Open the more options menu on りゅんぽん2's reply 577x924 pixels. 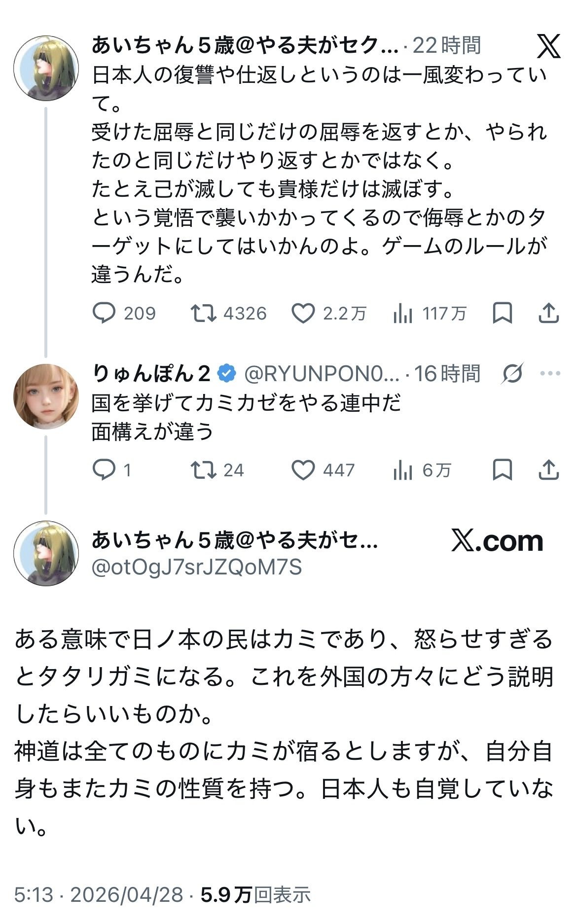coord(550,374)
